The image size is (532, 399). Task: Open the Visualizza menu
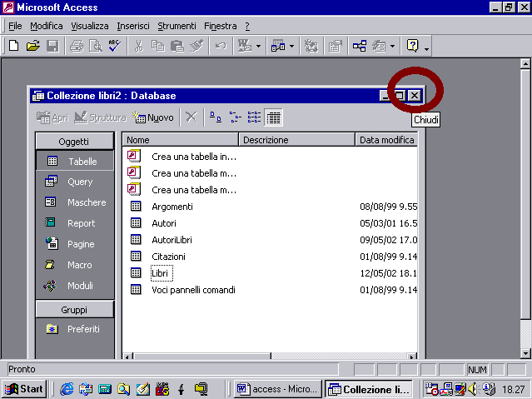coord(90,26)
